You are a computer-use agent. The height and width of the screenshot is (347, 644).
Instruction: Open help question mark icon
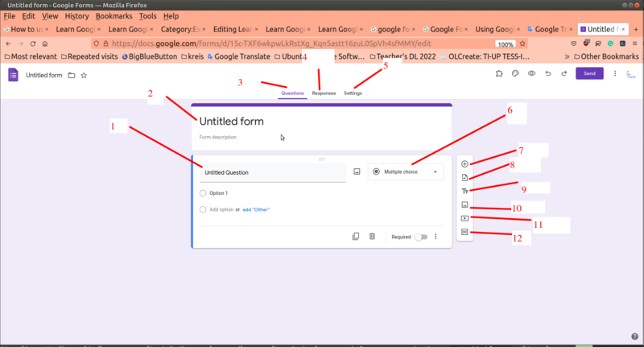pos(634,337)
